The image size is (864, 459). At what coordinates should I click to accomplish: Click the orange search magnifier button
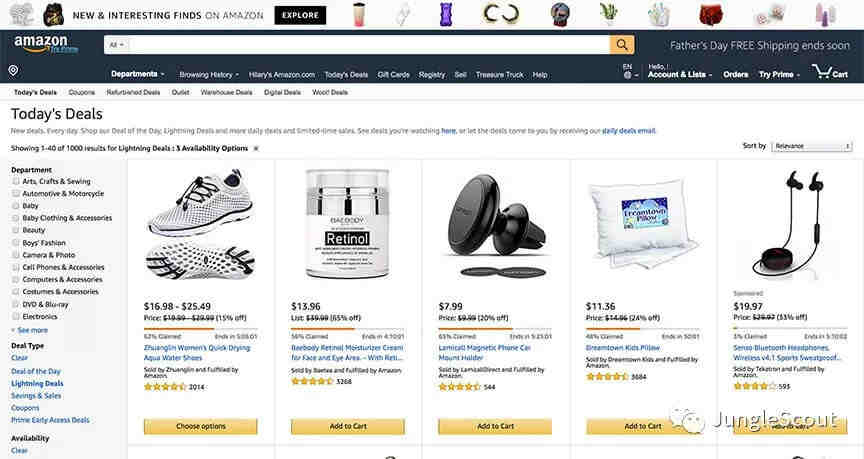click(x=622, y=45)
